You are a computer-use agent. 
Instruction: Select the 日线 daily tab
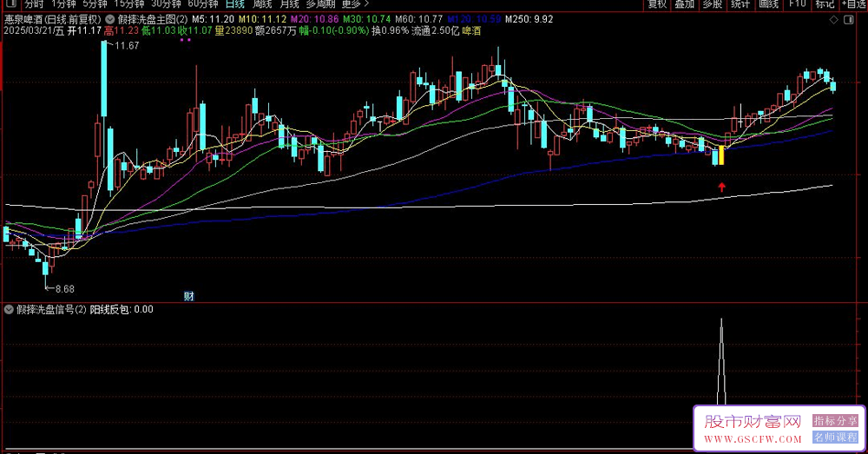(234, 3)
